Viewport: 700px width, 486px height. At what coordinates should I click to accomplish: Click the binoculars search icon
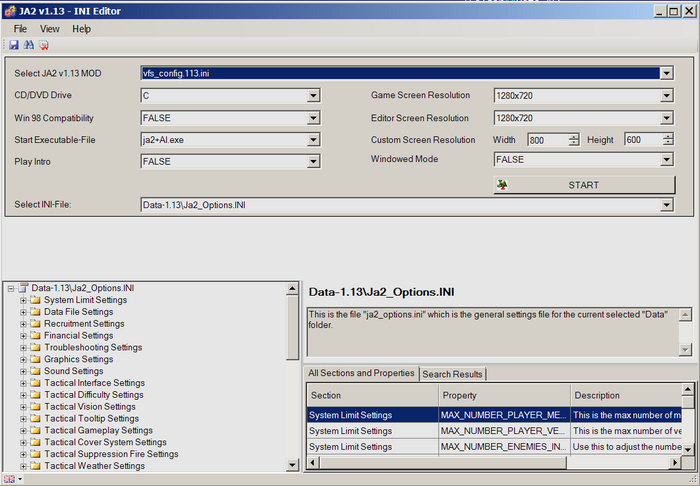coord(29,45)
